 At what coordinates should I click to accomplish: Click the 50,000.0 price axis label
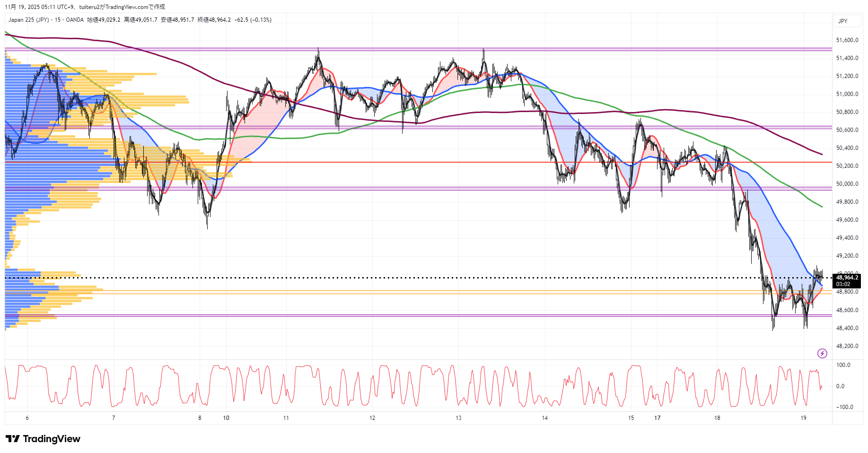[847, 184]
